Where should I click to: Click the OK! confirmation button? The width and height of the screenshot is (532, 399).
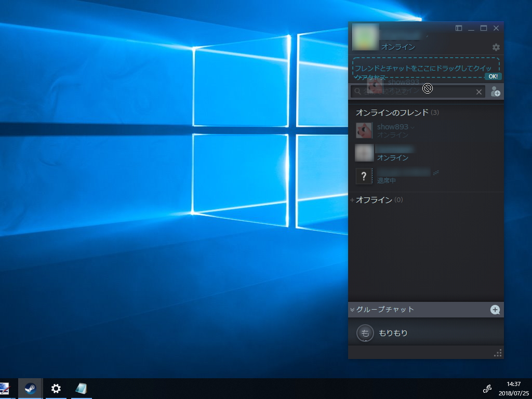pos(493,76)
